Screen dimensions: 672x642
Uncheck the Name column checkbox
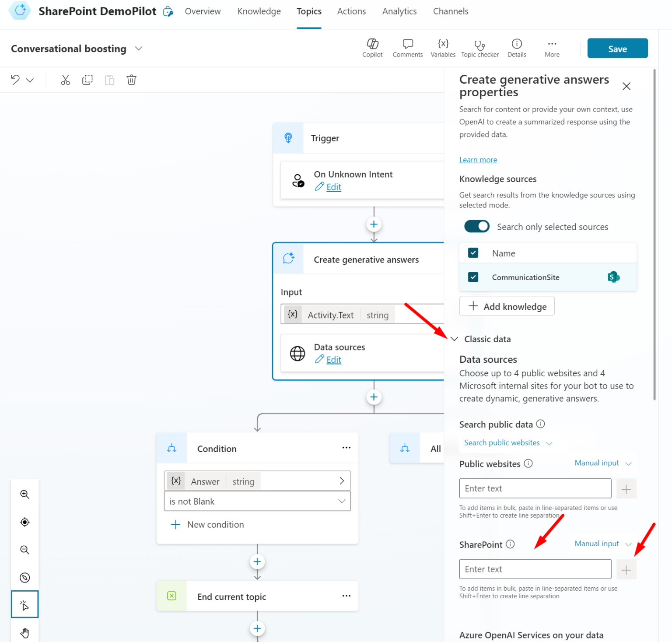pyautogui.click(x=473, y=253)
